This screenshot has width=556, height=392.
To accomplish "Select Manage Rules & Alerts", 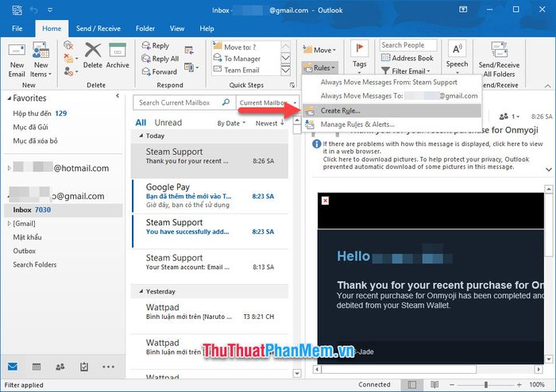I will coord(392,125).
